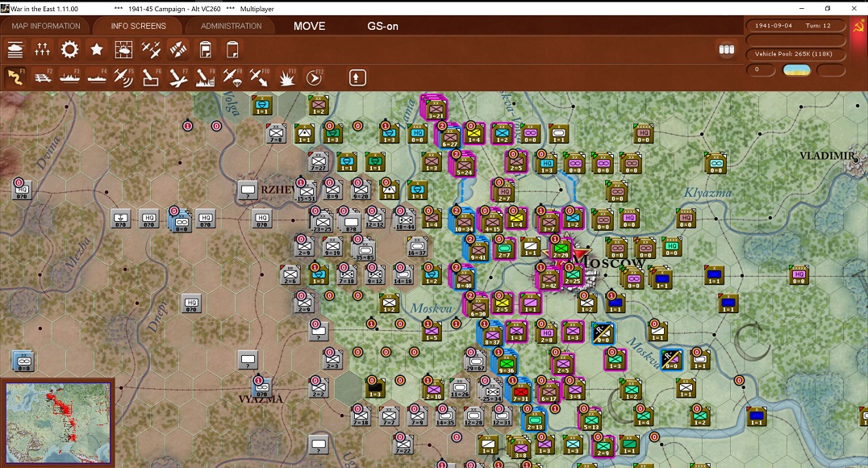Toggle the GS-on ground support setting
Image resolution: width=868 pixels, height=468 pixels.
point(382,26)
